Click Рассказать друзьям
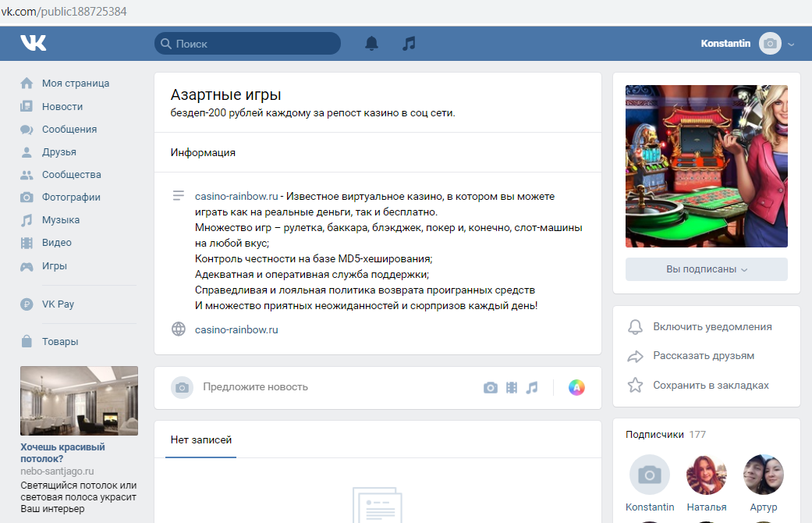Image resolution: width=812 pixels, height=523 pixels. pyautogui.click(x=704, y=356)
